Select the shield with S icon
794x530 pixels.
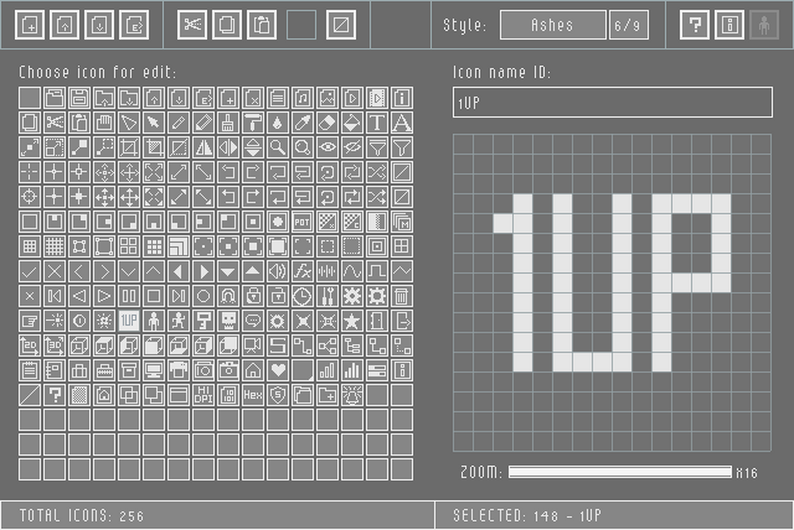277,395
